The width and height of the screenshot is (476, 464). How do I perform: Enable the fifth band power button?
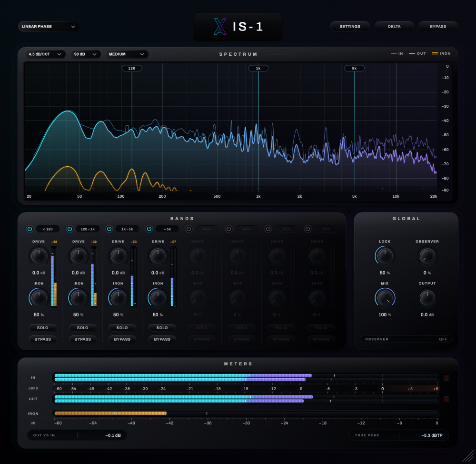click(188, 229)
